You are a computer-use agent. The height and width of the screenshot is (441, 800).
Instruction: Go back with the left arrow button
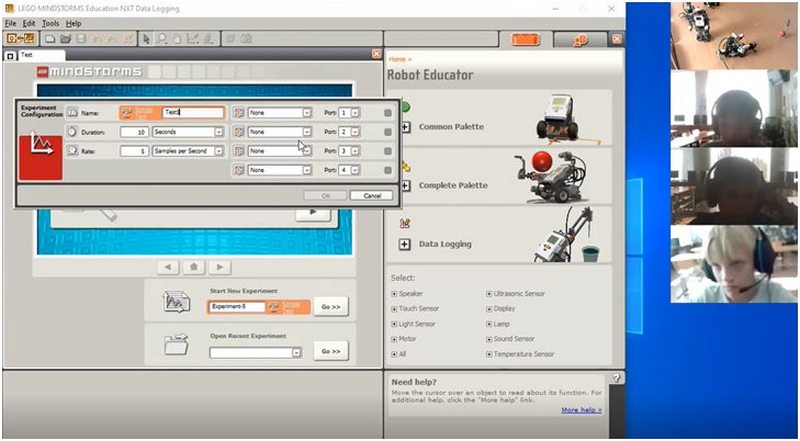168,267
